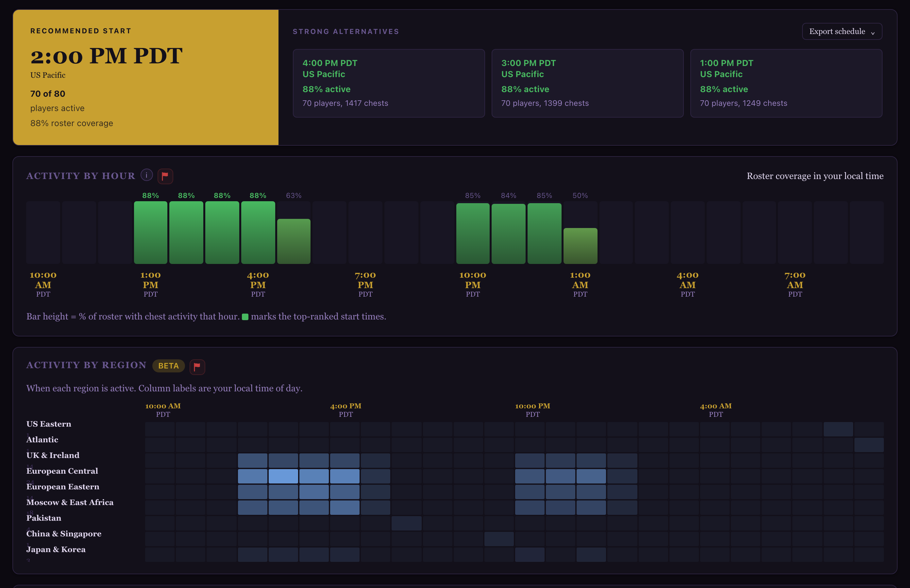The width and height of the screenshot is (910, 588).
Task: Click the 10:00 AM PDT hour axis label
Action: click(43, 284)
